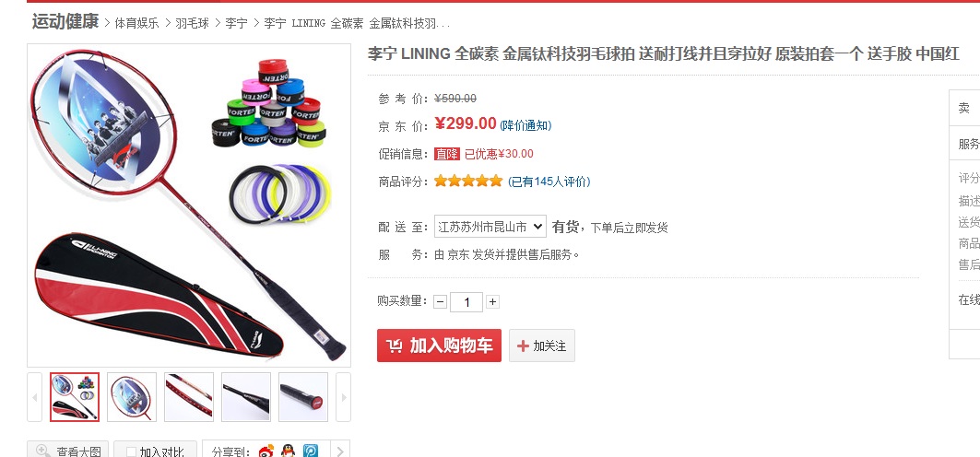
Task: Decrease purchase quantity with minus button
Action: click(x=440, y=302)
